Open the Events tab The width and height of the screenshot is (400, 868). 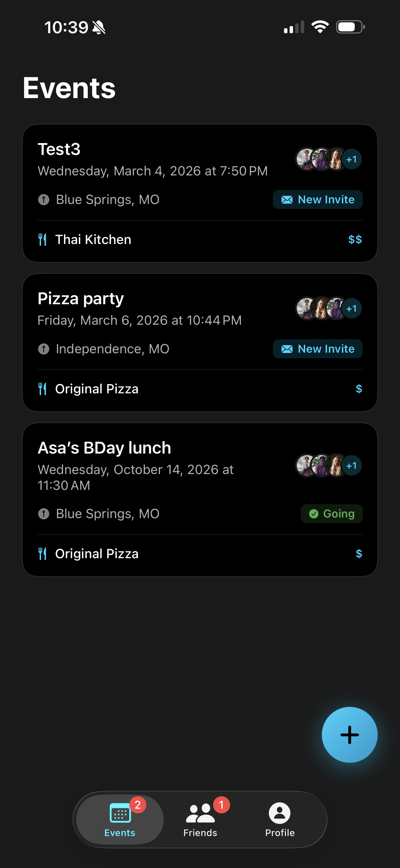tap(120, 820)
